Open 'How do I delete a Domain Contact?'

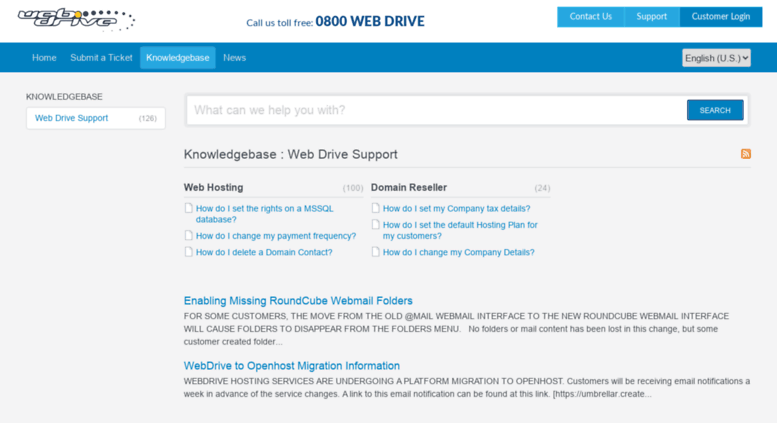pos(264,252)
